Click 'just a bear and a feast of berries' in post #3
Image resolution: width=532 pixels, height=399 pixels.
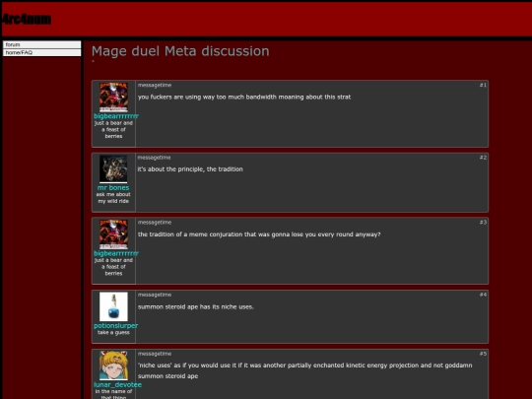pos(113,267)
